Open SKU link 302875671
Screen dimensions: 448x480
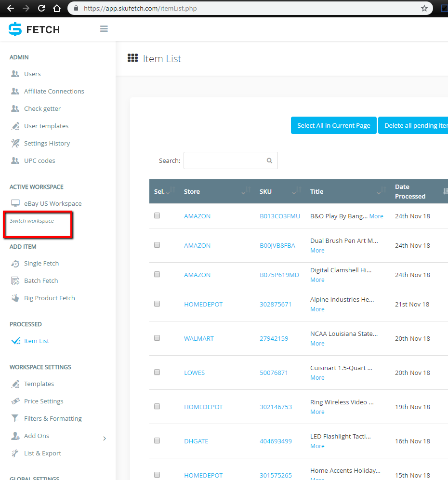coord(276,304)
